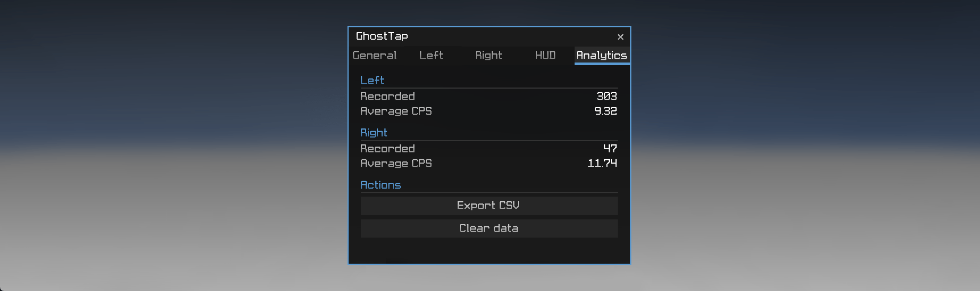Select the HUD tab
Image resolution: width=980 pixels, height=291 pixels.
pyautogui.click(x=546, y=55)
